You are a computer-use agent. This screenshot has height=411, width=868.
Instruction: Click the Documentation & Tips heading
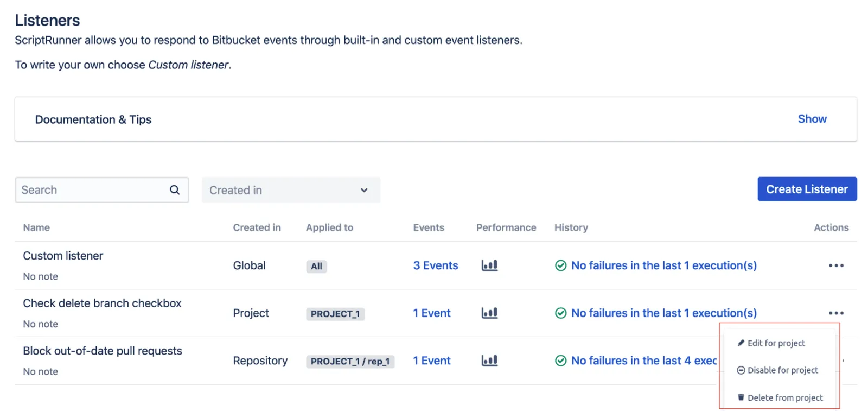click(x=93, y=119)
